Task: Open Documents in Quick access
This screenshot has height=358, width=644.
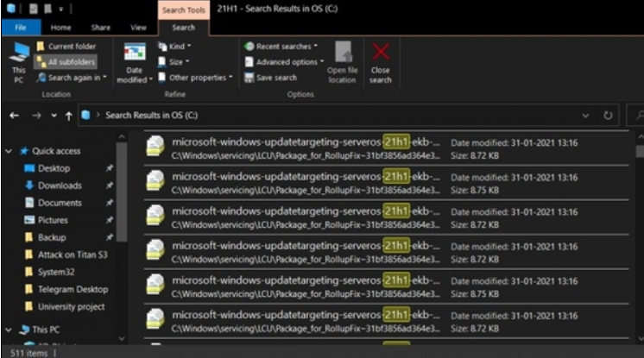Action: [60, 203]
